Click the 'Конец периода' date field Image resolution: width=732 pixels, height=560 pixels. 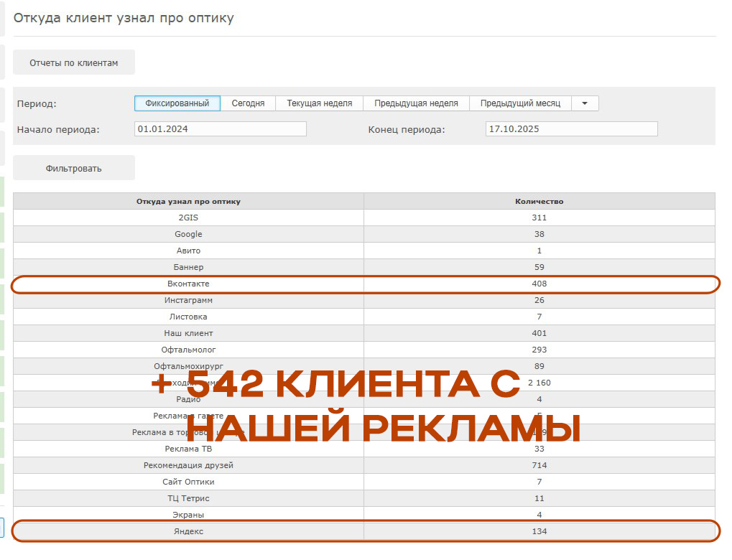point(571,129)
